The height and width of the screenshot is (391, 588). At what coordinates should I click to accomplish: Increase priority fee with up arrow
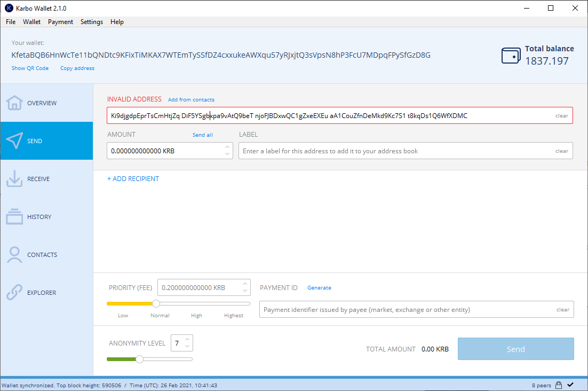tap(245, 284)
